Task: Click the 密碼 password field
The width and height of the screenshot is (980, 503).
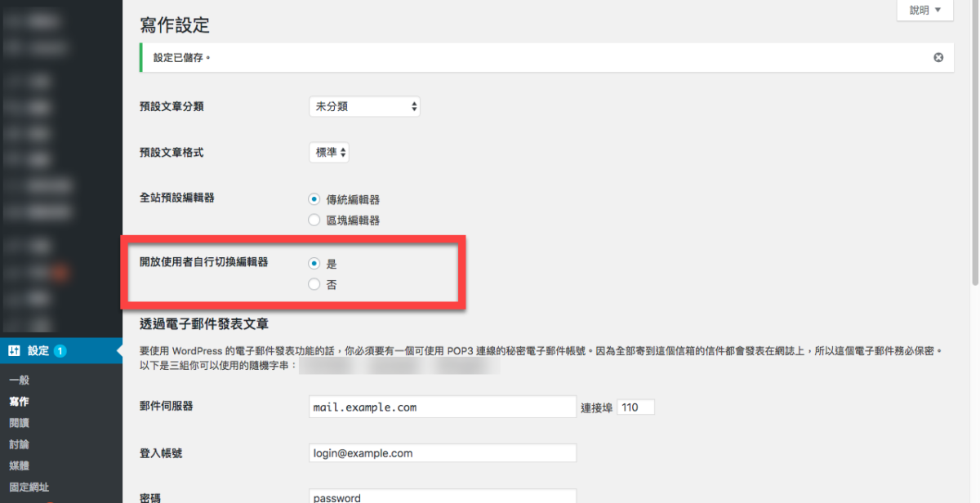Action: pyautogui.click(x=443, y=496)
